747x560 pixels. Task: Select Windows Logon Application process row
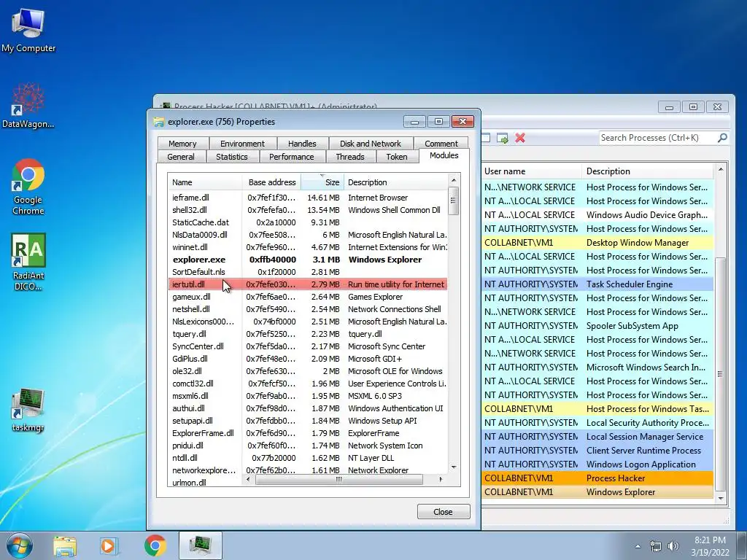[597, 464]
